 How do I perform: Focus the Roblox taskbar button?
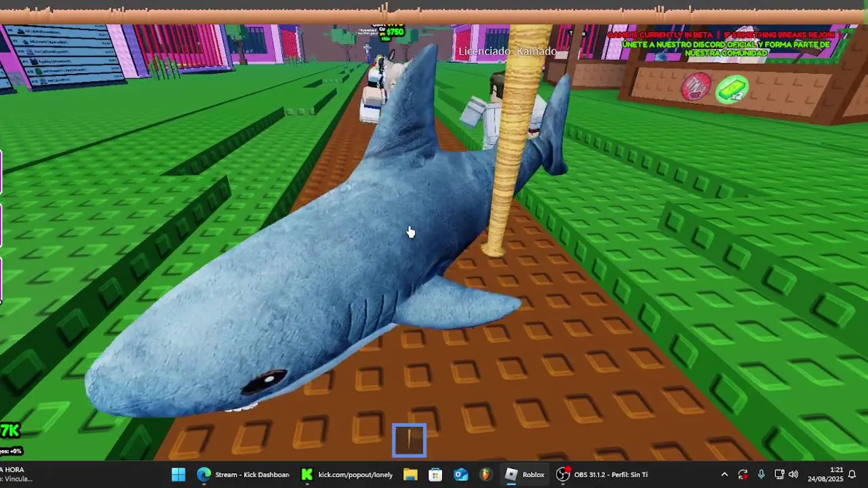click(525, 474)
